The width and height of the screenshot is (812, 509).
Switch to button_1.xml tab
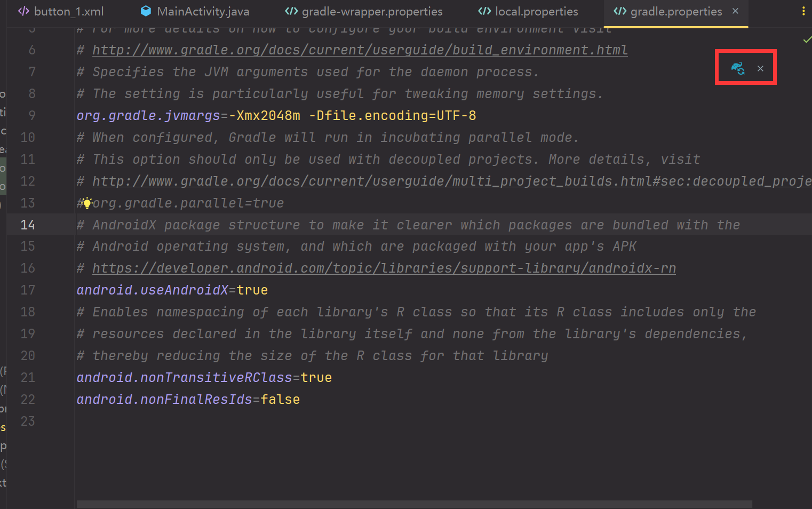[x=61, y=11]
